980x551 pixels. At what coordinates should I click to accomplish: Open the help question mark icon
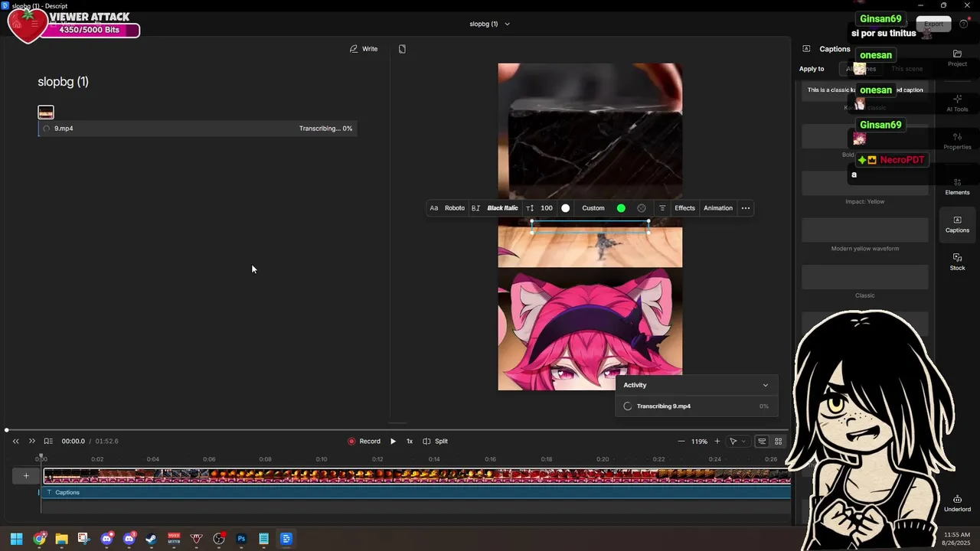coord(964,24)
